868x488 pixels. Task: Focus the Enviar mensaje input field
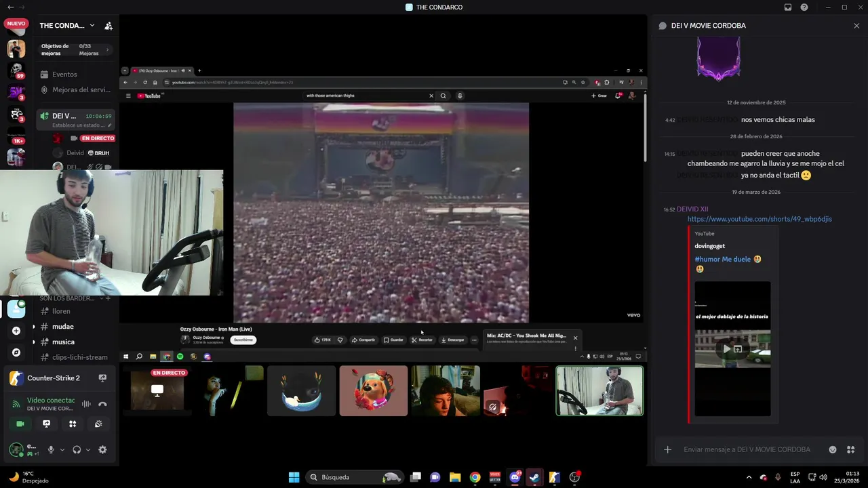coord(747,449)
